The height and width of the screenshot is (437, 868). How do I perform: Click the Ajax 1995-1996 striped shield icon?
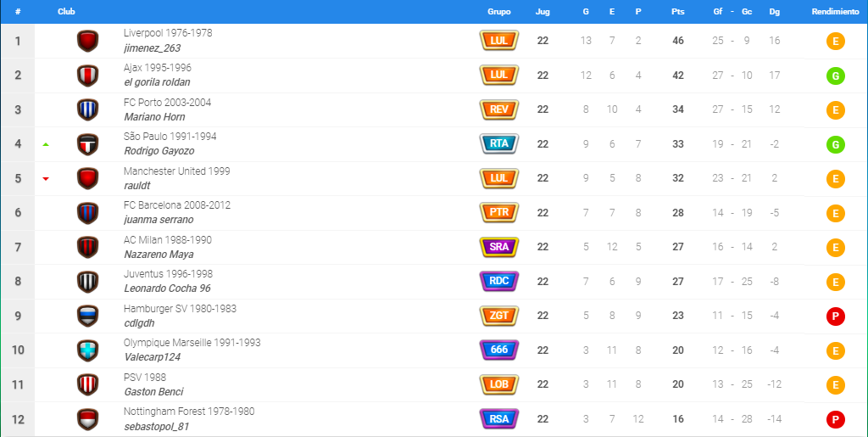(87, 76)
